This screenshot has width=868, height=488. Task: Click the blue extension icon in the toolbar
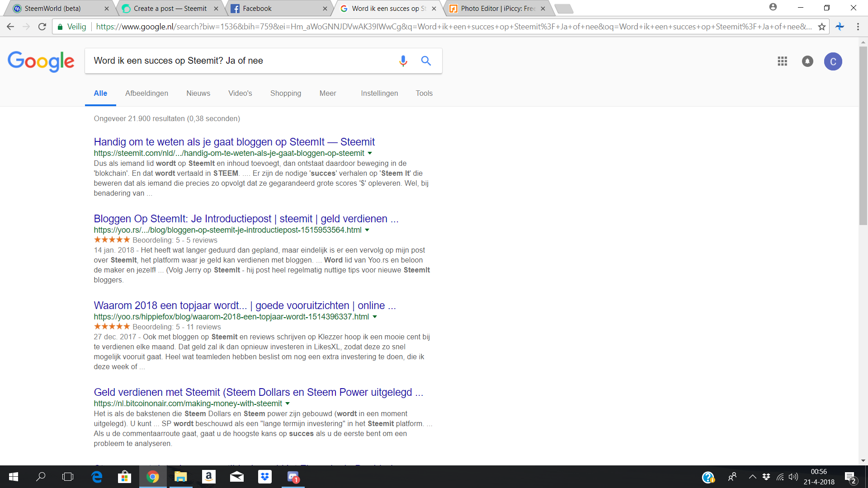[x=840, y=27]
